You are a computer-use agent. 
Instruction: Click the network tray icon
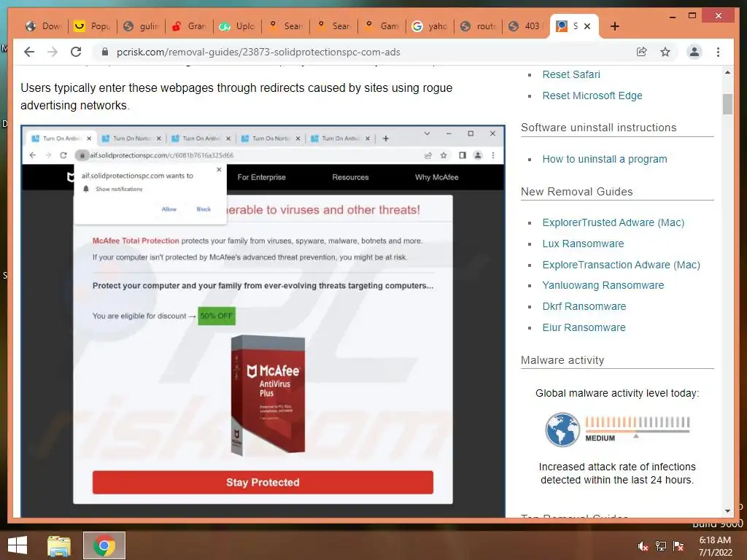tap(661, 546)
